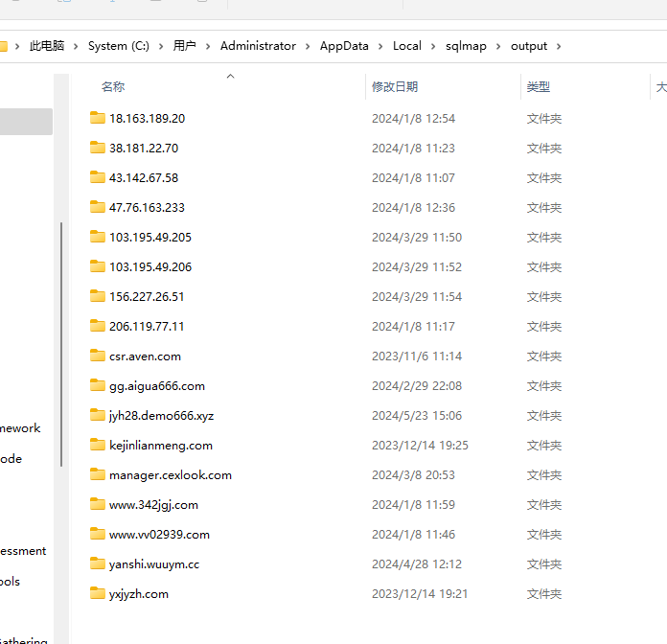Image resolution: width=667 pixels, height=644 pixels.
Task: Navigate to sqlmap breadcrumb segment
Action: 466,46
